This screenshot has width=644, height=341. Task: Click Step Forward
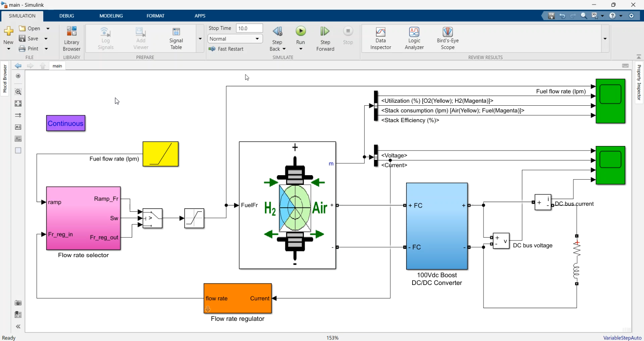[x=325, y=38]
